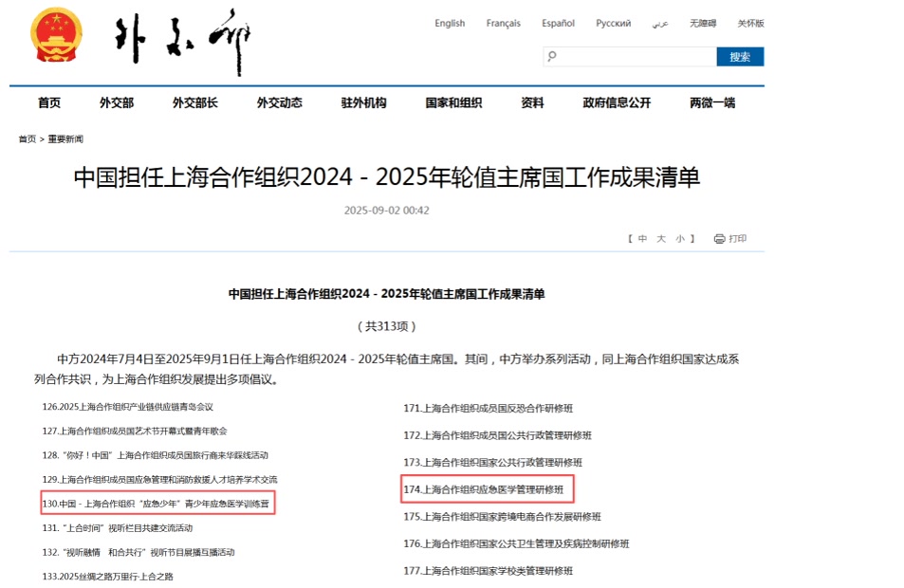Image resolution: width=904 pixels, height=588 pixels.
Task: Open the 外交动态 navigation menu
Action: (x=279, y=103)
